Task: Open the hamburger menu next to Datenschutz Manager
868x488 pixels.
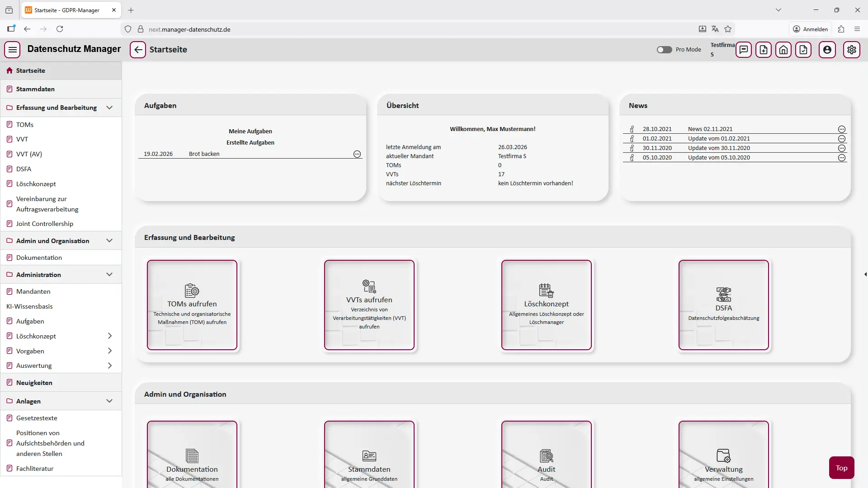Action: (x=13, y=50)
